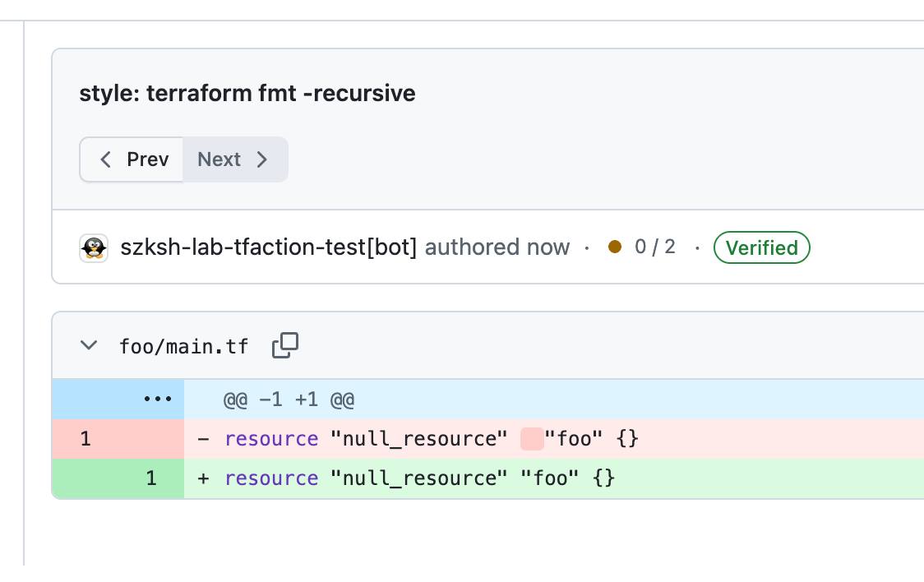Toggle the added line 1 selection

click(151, 478)
